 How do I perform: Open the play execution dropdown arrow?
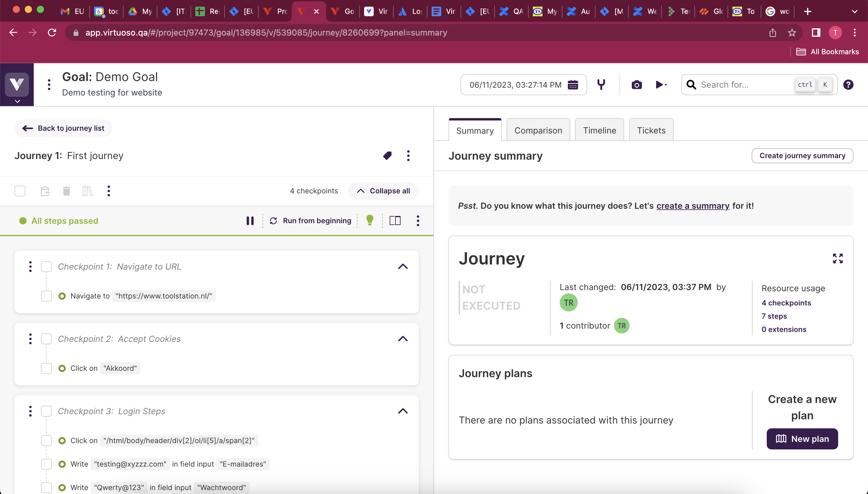tap(666, 85)
